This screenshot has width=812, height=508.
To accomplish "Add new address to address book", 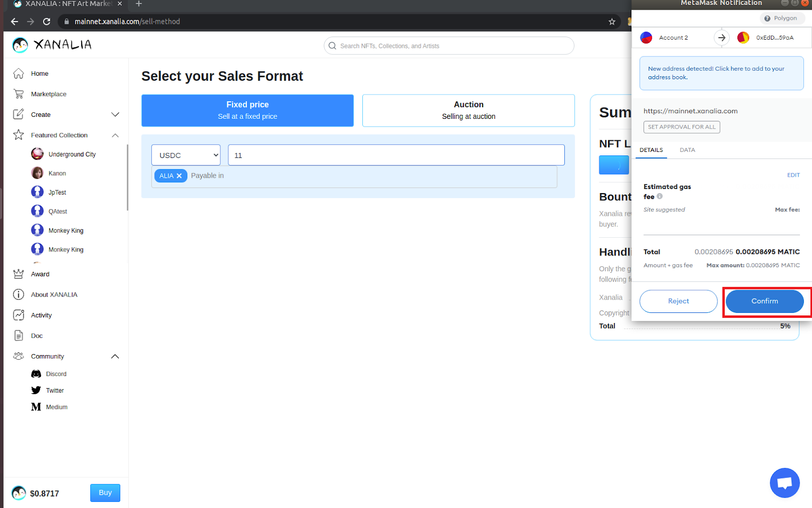I will tap(722, 73).
